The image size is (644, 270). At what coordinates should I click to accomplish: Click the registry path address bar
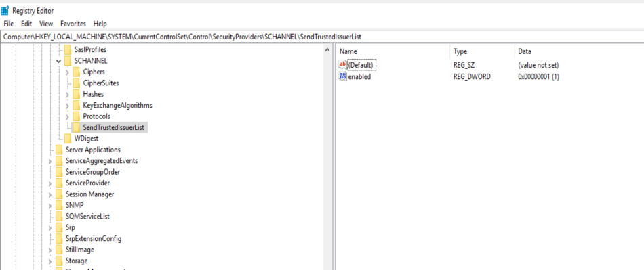tap(322, 37)
